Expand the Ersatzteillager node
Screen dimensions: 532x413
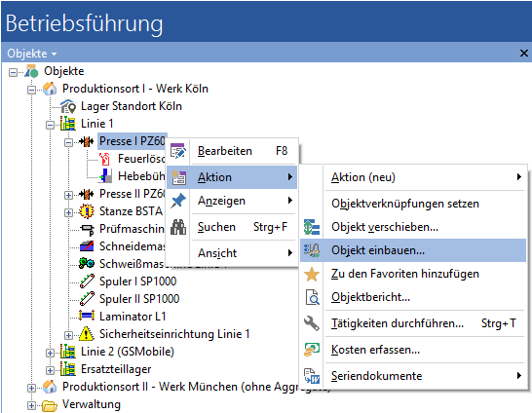50,370
